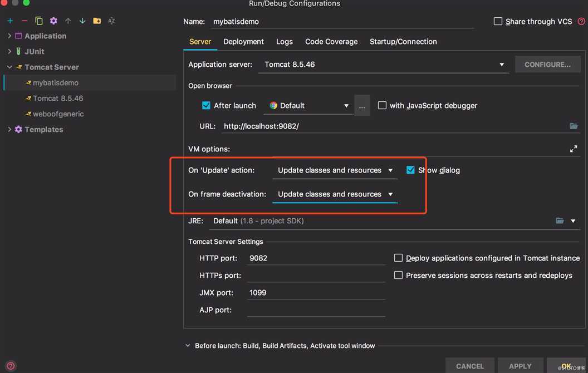Click the JMX port field
Viewport: 588px width, 373px height.
click(316, 292)
